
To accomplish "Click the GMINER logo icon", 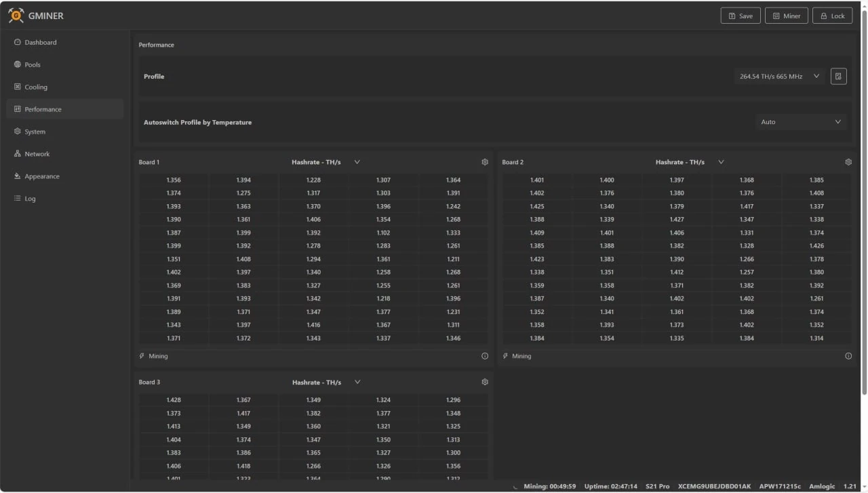I will 16,15.
